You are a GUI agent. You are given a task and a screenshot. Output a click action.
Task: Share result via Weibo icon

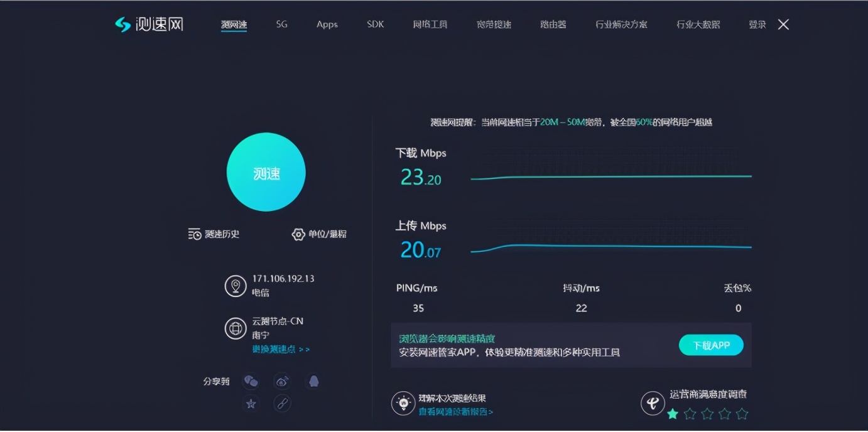click(282, 381)
